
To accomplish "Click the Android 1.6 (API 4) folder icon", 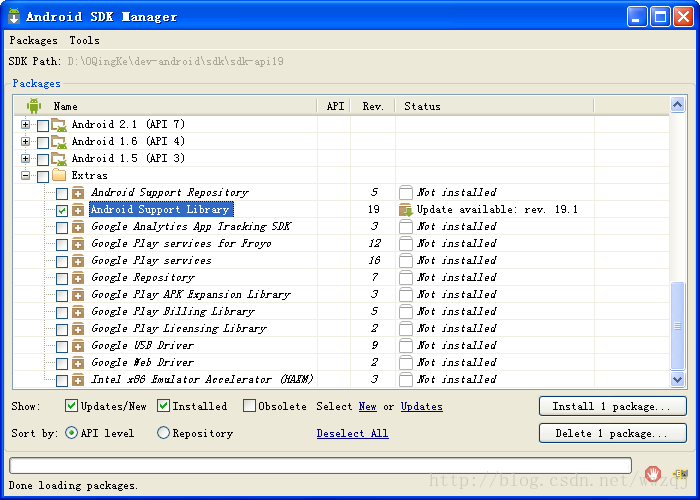I will pyautogui.click(x=59, y=142).
